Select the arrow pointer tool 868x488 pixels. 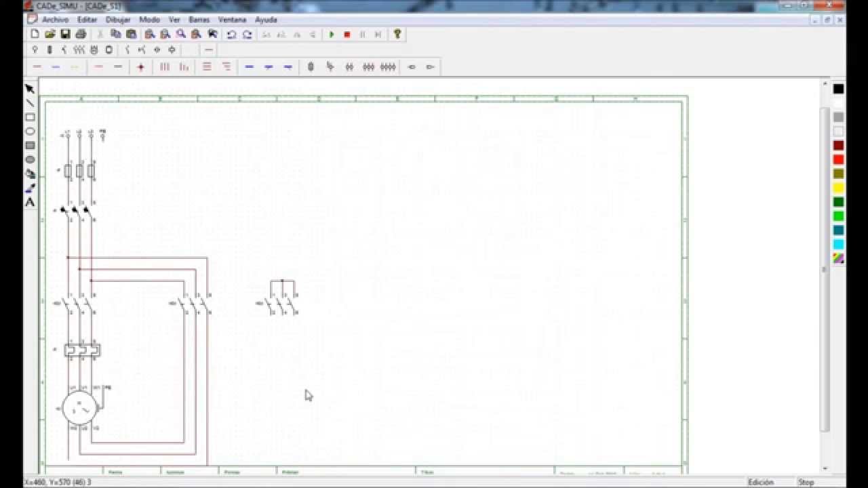point(30,89)
